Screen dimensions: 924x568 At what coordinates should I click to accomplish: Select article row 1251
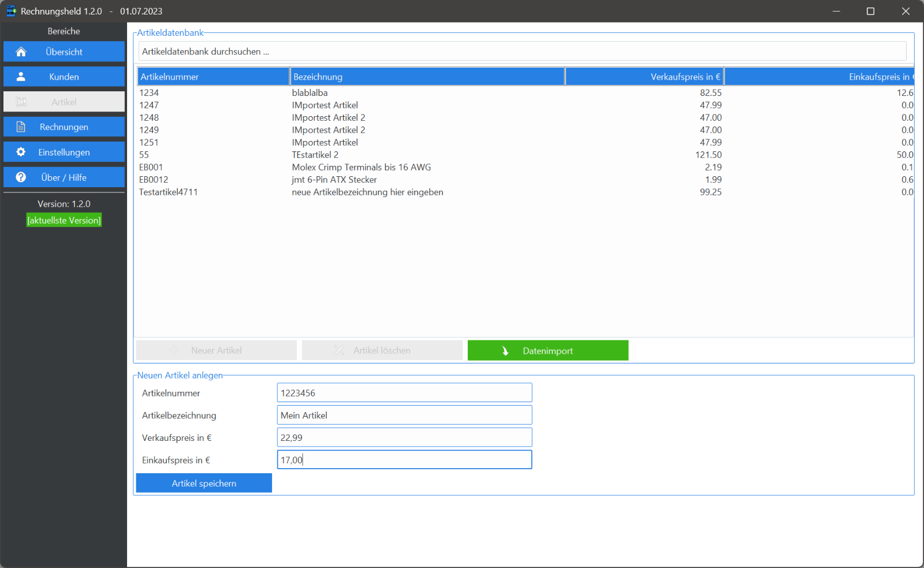point(526,142)
